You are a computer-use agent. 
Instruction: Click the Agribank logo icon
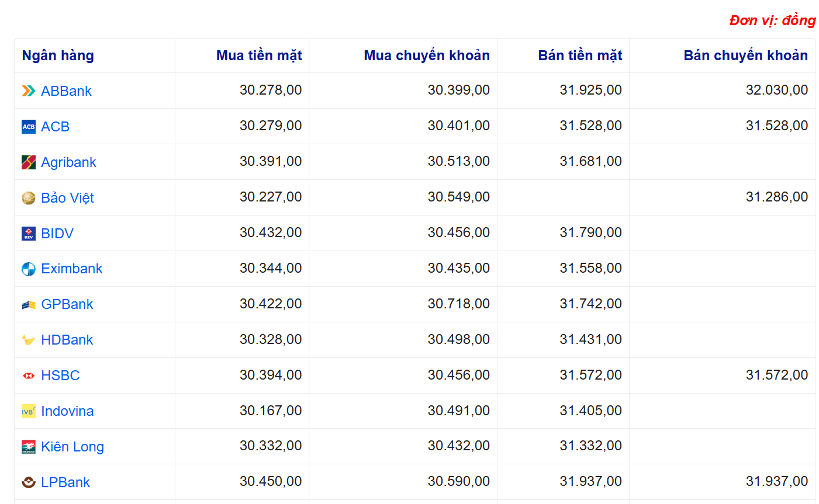(x=29, y=162)
